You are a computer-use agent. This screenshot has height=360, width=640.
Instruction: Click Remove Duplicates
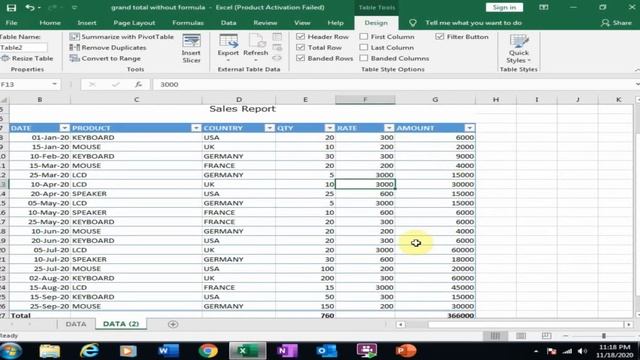coord(108,48)
